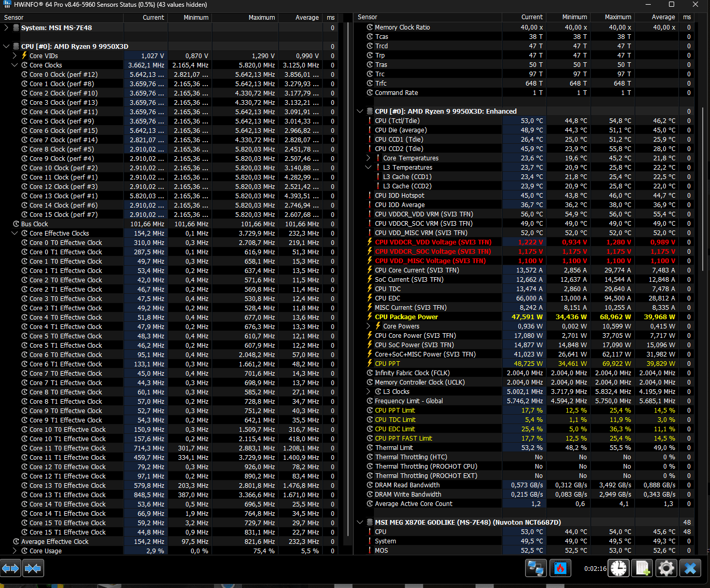
Task: Click left panel Sensor column header
Action: pos(62,17)
